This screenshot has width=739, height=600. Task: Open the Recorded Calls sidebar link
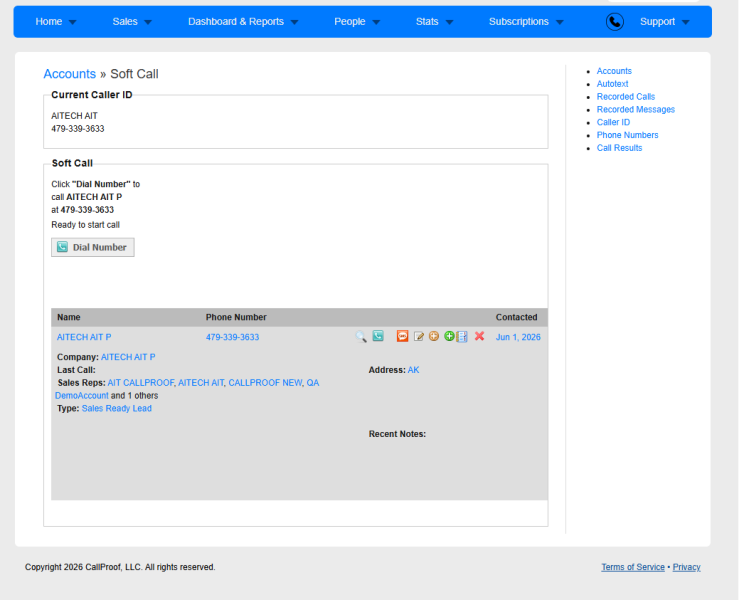(x=625, y=97)
